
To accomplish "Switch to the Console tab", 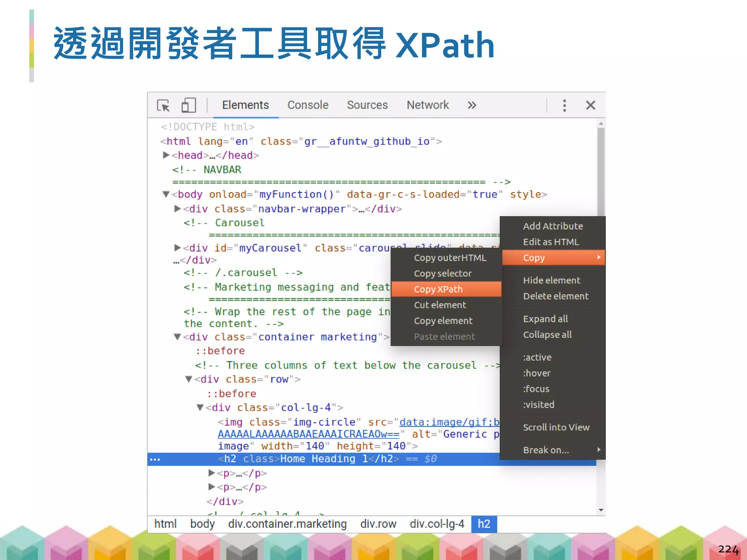I will point(307,105).
